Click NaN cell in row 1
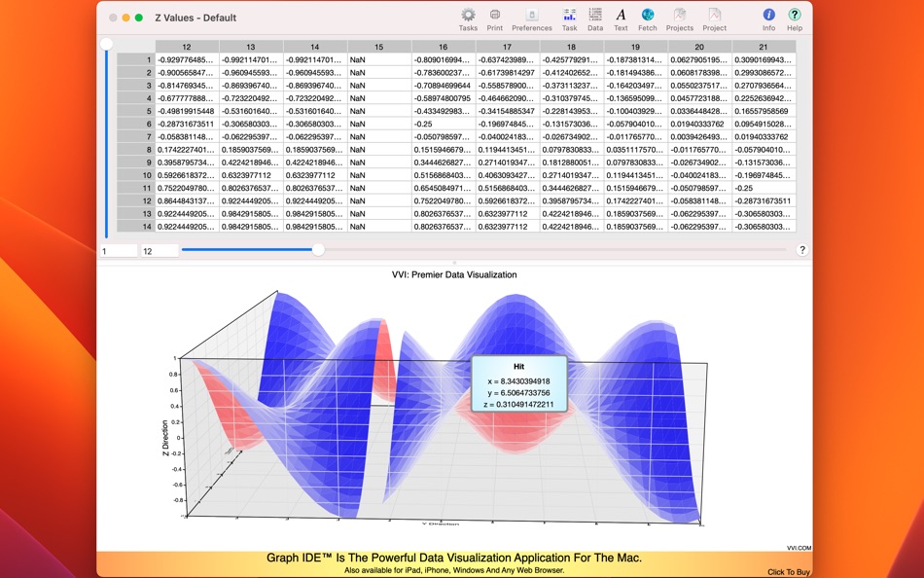The width and height of the screenshot is (924, 578). click(379, 59)
